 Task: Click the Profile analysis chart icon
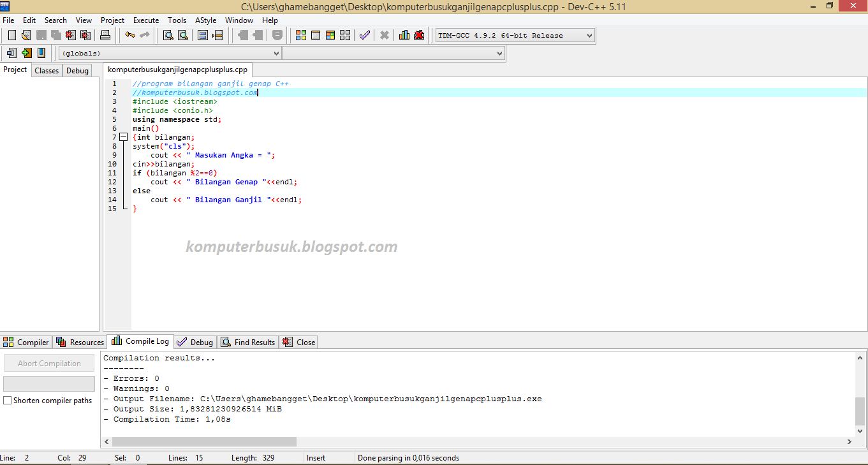[x=404, y=35]
